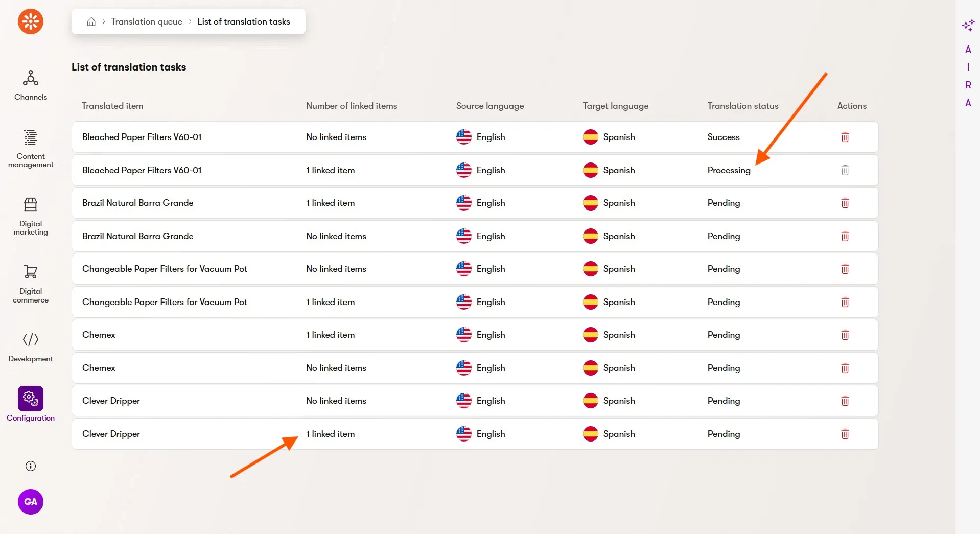Open Digital marketing section
Image resolution: width=980 pixels, height=534 pixels.
[31, 216]
